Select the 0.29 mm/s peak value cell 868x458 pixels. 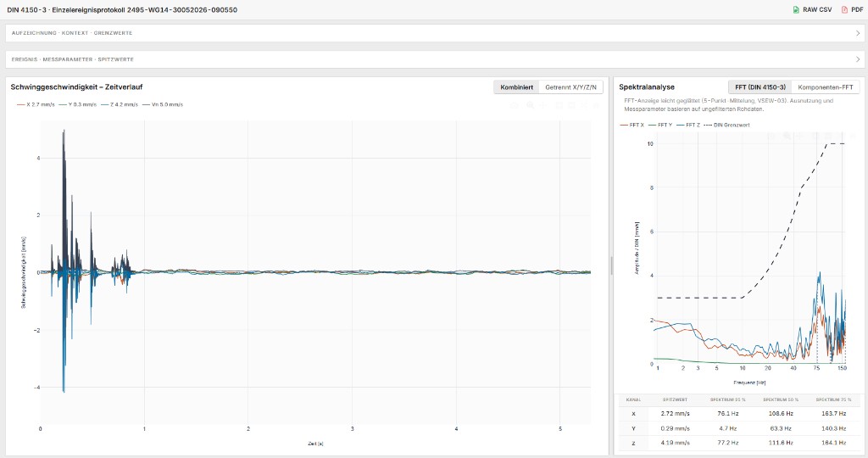click(675, 428)
